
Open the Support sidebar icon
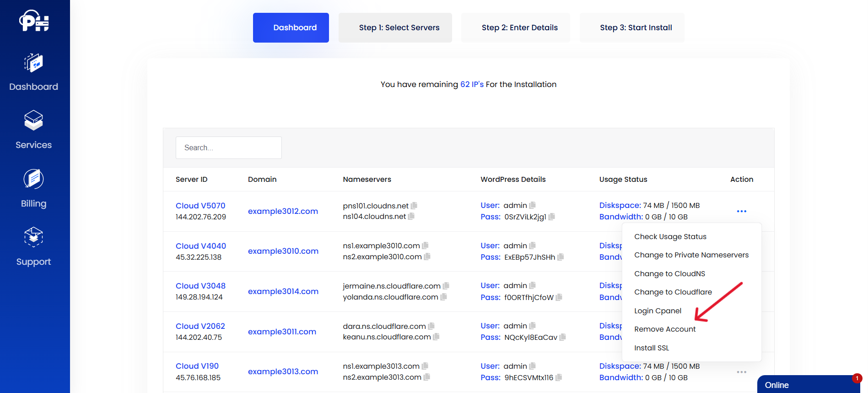33,237
